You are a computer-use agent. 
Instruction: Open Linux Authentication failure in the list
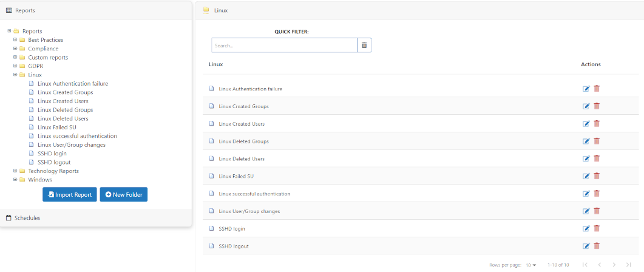click(x=251, y=89)
